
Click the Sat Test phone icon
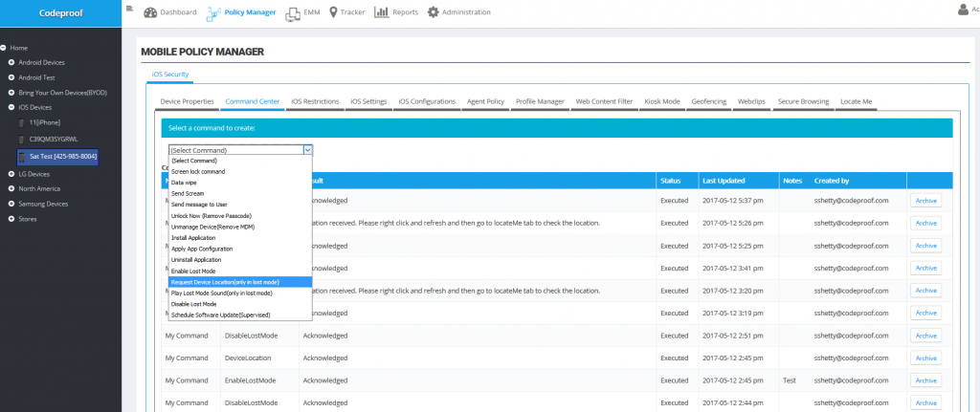pyautogui.click(x=22, y=156)
